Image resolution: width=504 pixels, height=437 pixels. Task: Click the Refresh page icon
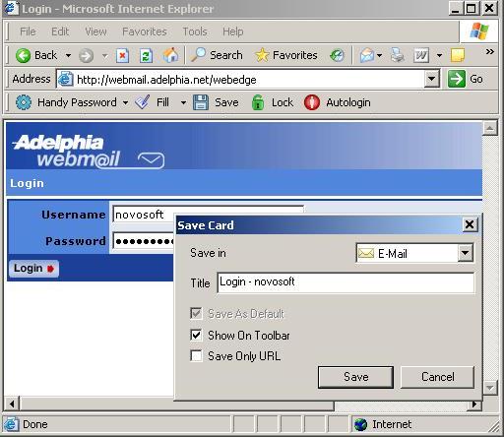[146, 55]
